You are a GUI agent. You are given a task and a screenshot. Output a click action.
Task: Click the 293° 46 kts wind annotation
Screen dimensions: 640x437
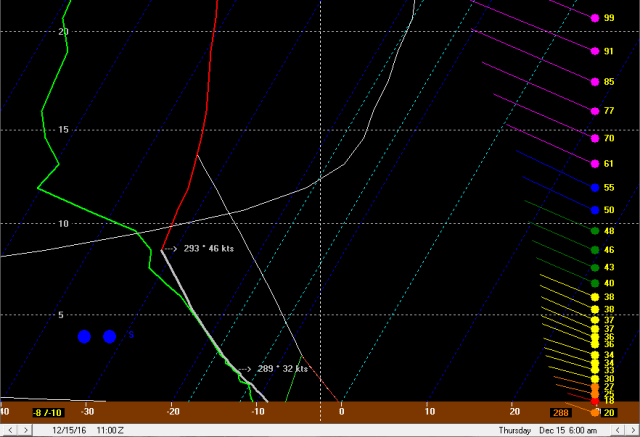click(x=209, y=248)
